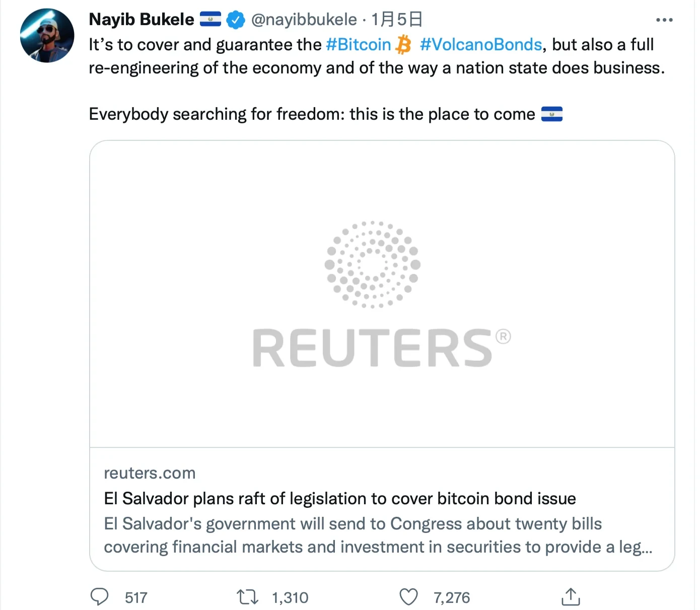
Task: Click the blue verified badge
Action: [x=235, y=20]
